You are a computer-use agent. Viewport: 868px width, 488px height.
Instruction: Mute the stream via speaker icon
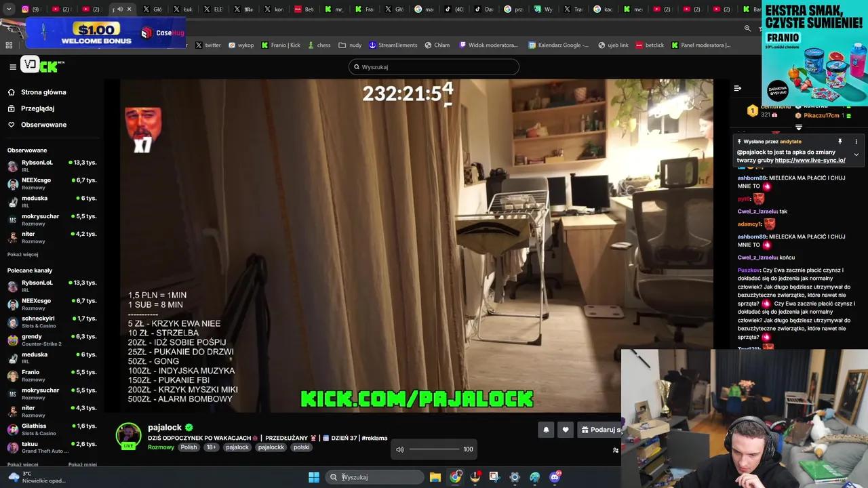point(400,449)
